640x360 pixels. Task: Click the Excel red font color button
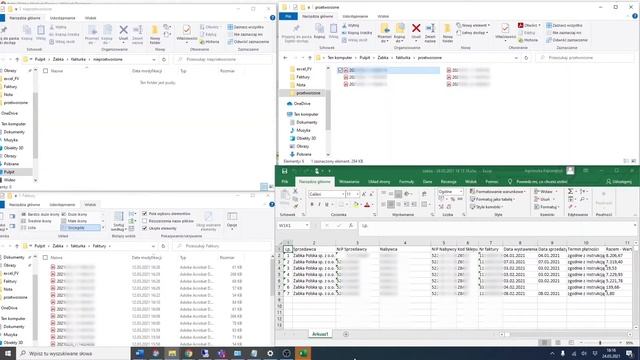tap(367, 204)
